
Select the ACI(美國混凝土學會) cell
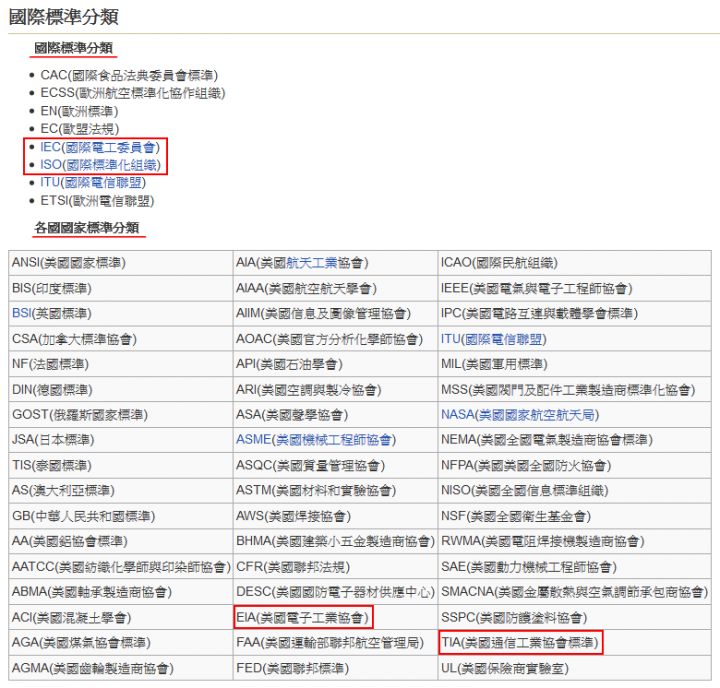[x=121, y=617]
